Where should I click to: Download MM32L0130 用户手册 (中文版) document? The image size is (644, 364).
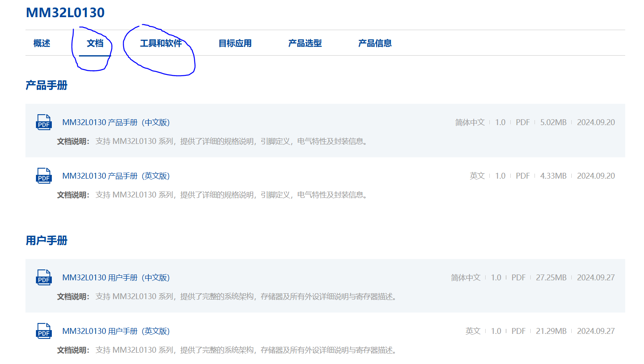tap(116, 278)
